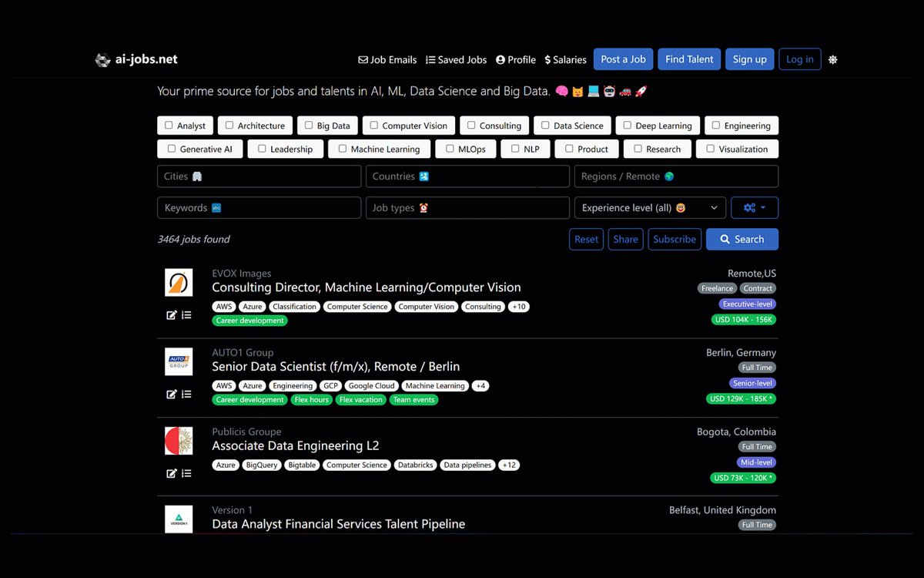Click the Find Talent button
Viewport: 924px width, 578px height.
point(689,59)
